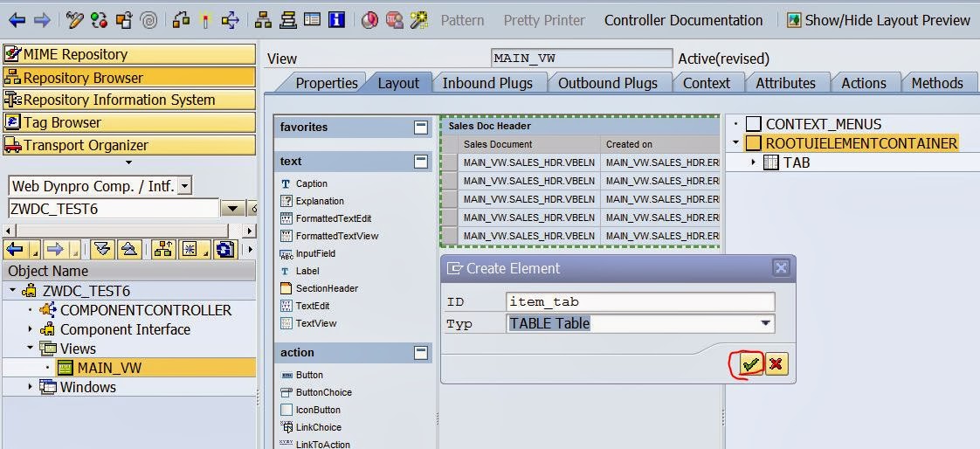Click navigation-tree Forward arrow above Object Name
The height and width of the screenshot is (449, 980).
coord(55,250)
